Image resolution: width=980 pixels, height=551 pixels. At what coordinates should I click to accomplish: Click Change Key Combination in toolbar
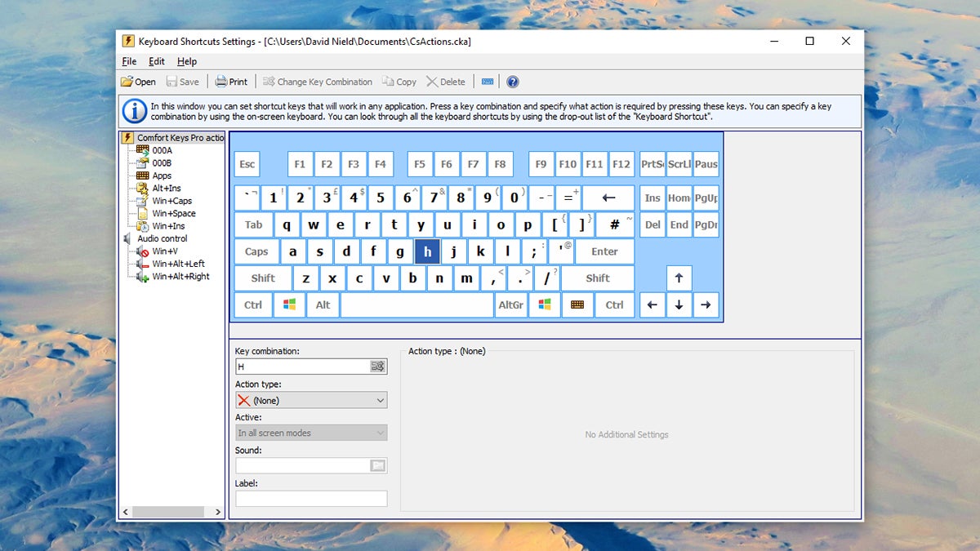point(317,82)
